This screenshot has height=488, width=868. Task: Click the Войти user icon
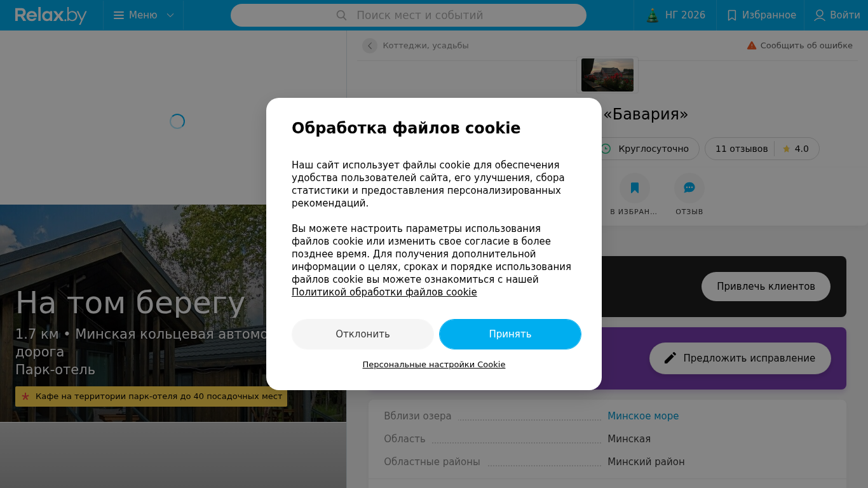point(820,15)
